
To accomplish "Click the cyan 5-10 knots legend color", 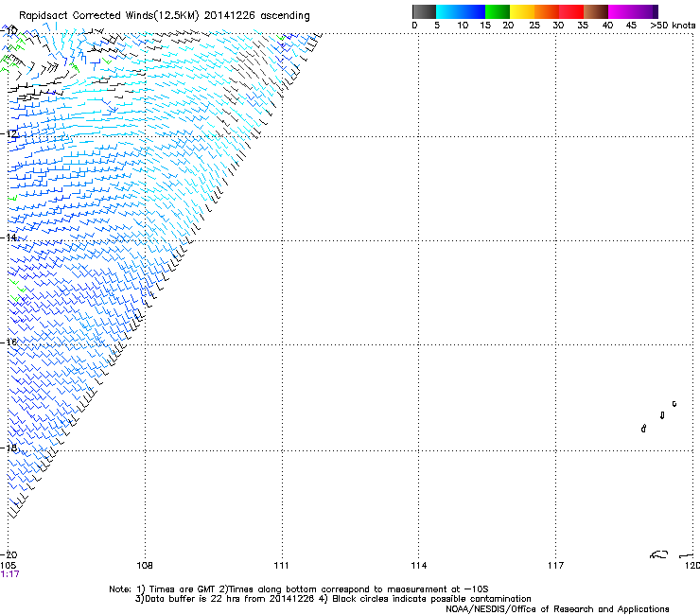I will click(x=448, y=11).
